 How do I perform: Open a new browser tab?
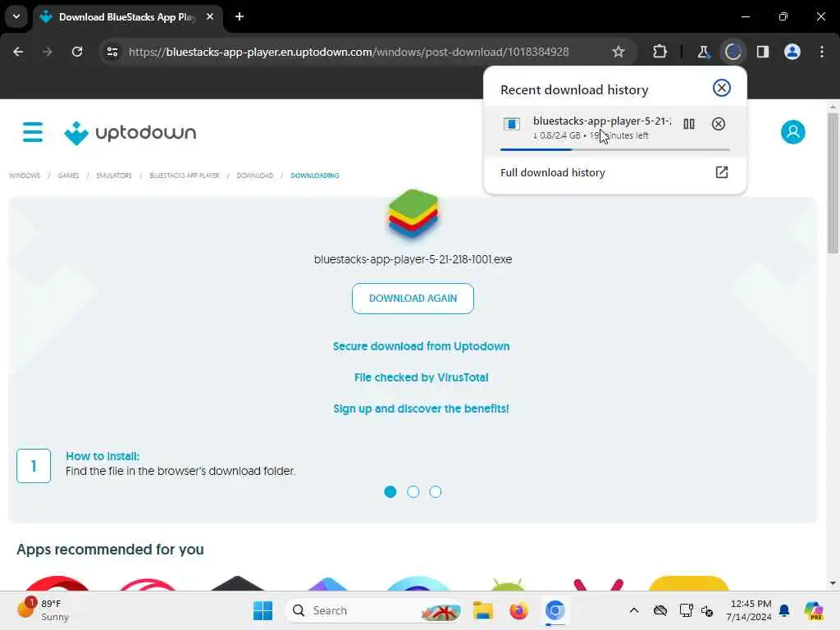tap(240, 16)
